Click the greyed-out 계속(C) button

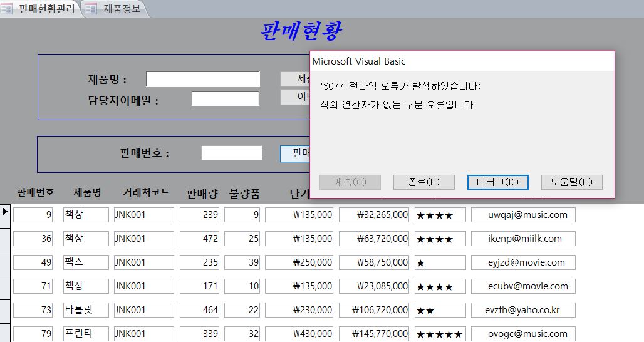350,182
